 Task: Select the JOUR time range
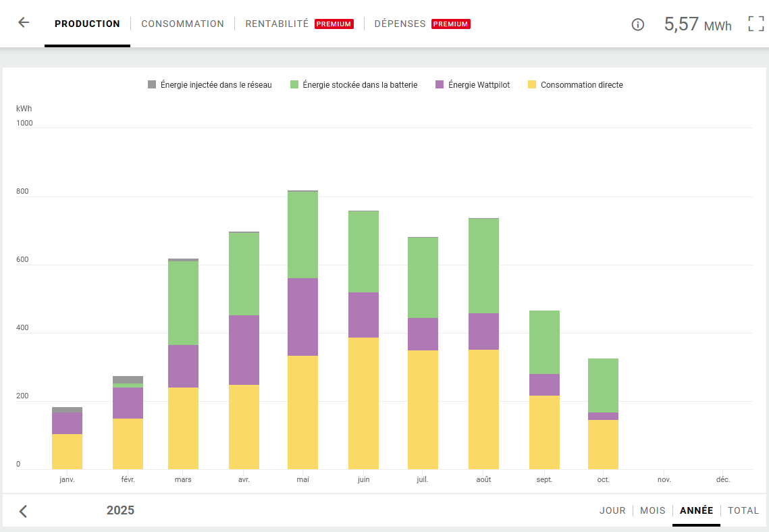[x=612, y=510]
